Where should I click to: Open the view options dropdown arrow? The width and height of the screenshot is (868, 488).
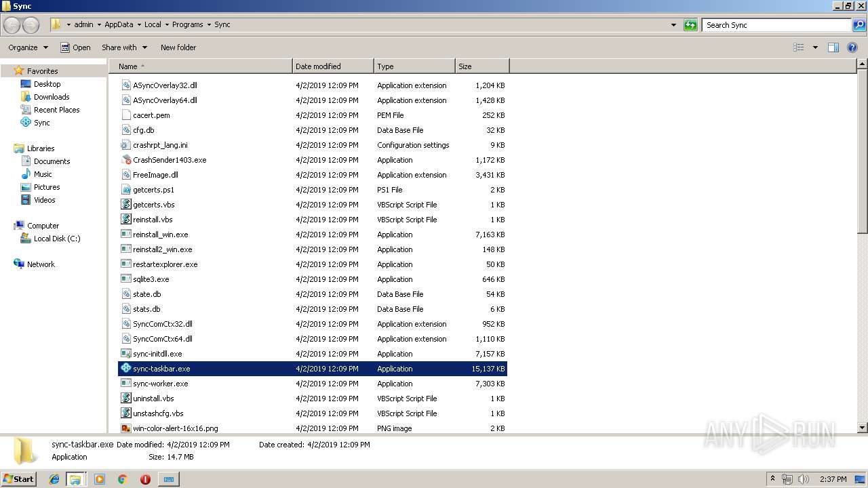click(x=815, y=47)
